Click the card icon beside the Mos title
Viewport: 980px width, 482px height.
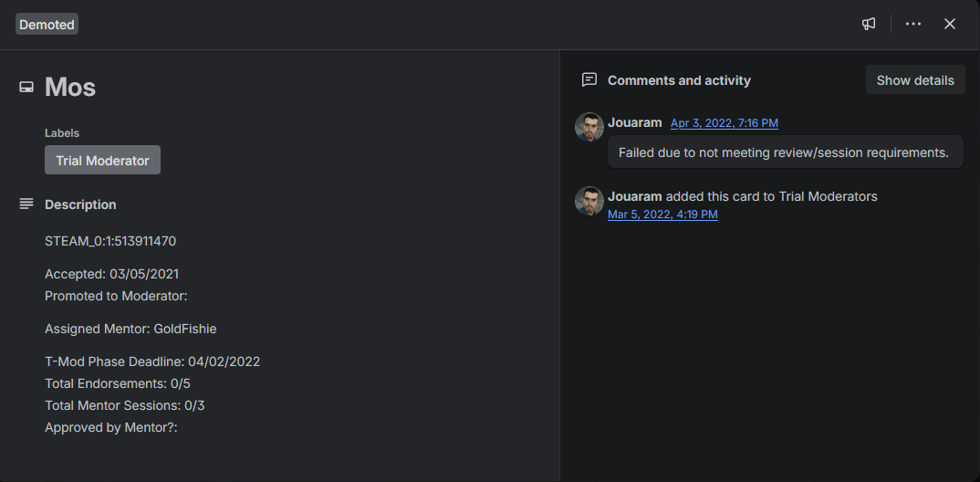pyautogui.click(x=26, y=88)
